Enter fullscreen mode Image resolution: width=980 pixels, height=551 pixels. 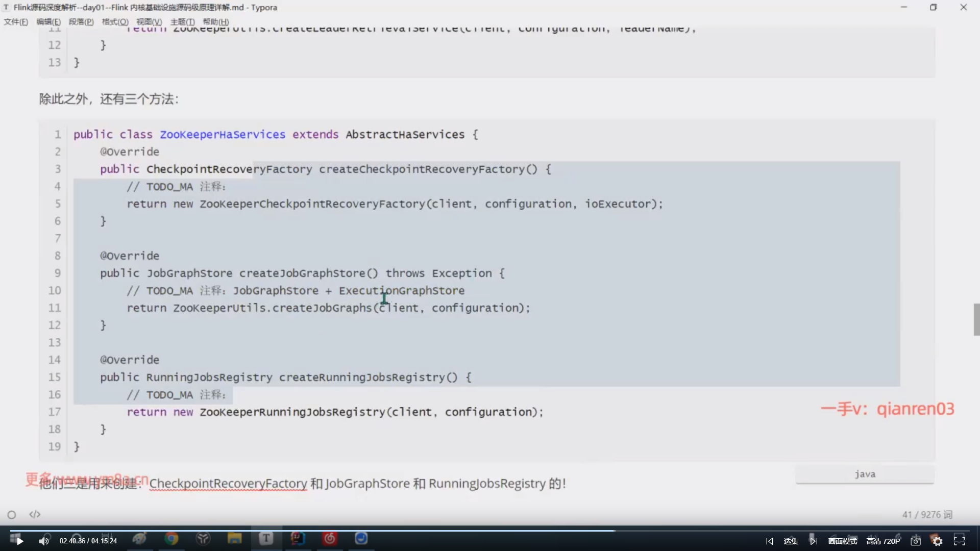point(960,541)
